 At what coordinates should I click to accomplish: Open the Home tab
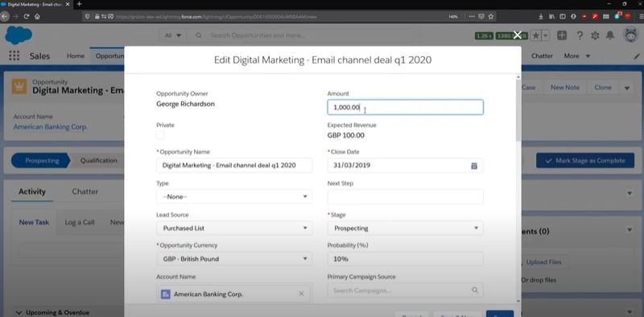[x=76, y=56]
